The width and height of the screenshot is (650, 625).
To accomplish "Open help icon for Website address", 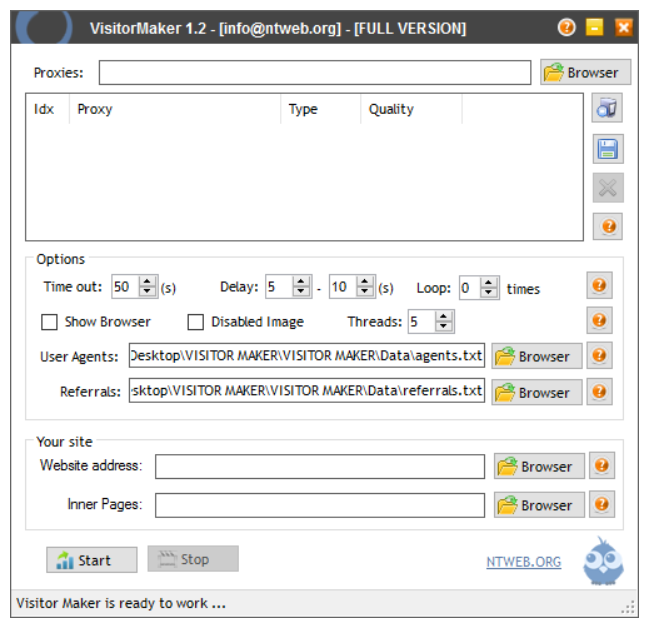I will (602, 465).
